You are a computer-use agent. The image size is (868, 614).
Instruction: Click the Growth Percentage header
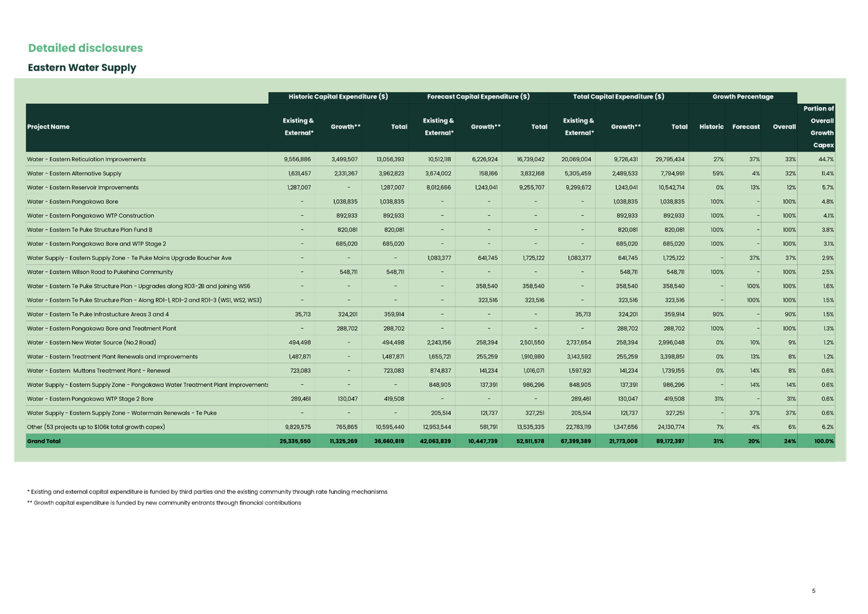click(x=742, y=96)
